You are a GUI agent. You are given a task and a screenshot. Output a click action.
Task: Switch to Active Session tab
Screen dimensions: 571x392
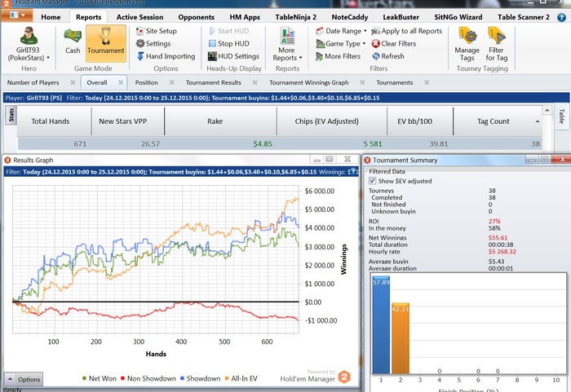(139, 17)
